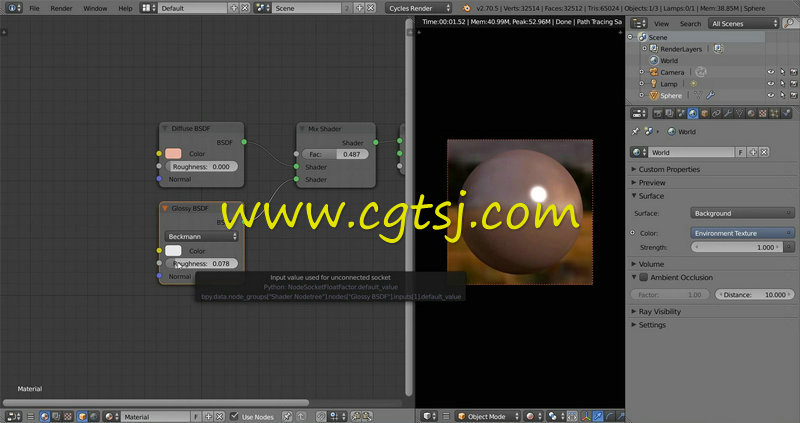
Task: Open the Object properties tab cube icon
Action: point(704,114)
